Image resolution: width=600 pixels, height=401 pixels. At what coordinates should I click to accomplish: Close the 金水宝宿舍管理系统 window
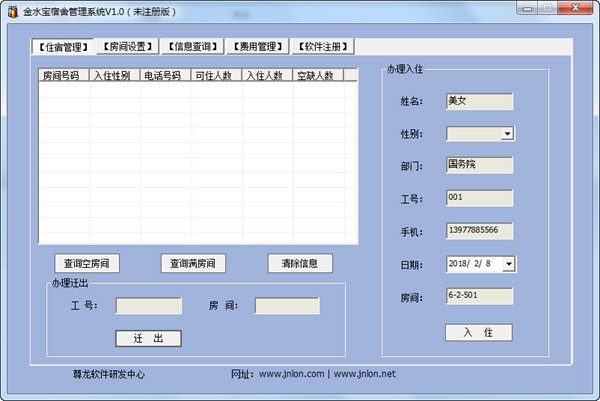click(575, 8)
